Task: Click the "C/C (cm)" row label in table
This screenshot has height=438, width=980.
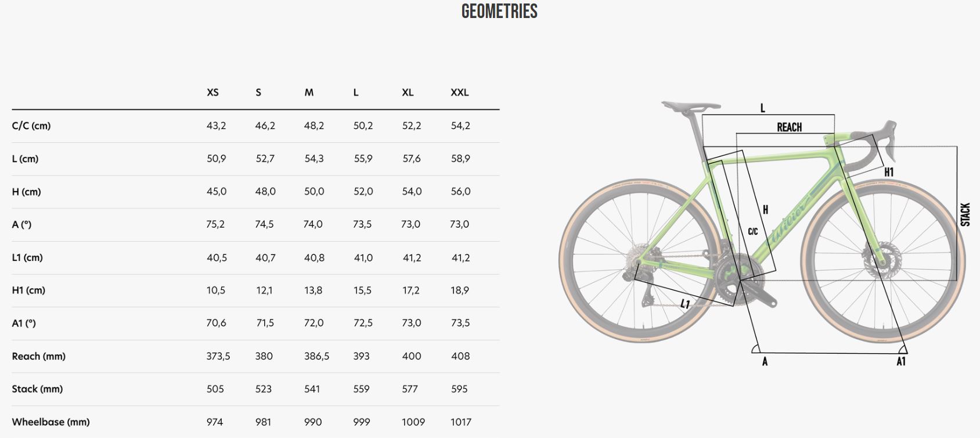Action: [31, 125]
